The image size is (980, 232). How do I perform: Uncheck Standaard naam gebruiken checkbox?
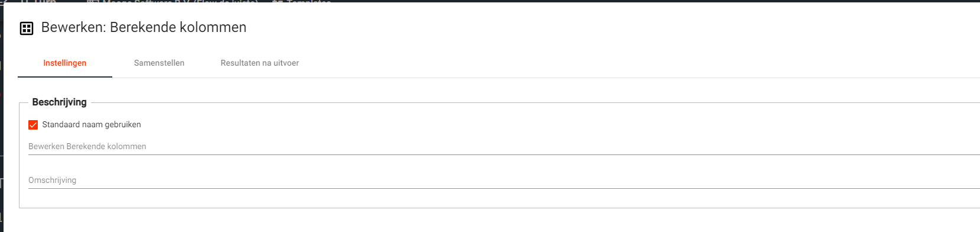pos(33,125)
